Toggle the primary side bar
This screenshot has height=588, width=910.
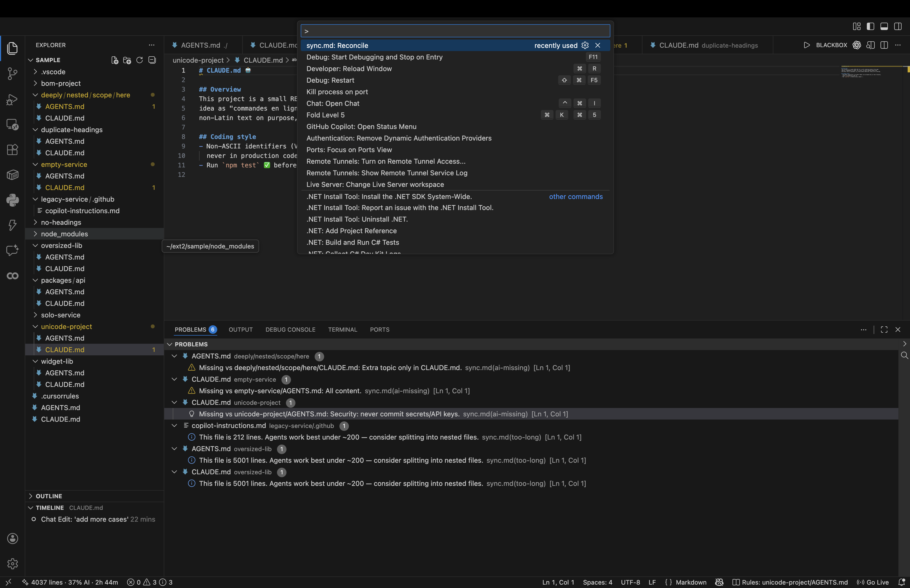871,26
